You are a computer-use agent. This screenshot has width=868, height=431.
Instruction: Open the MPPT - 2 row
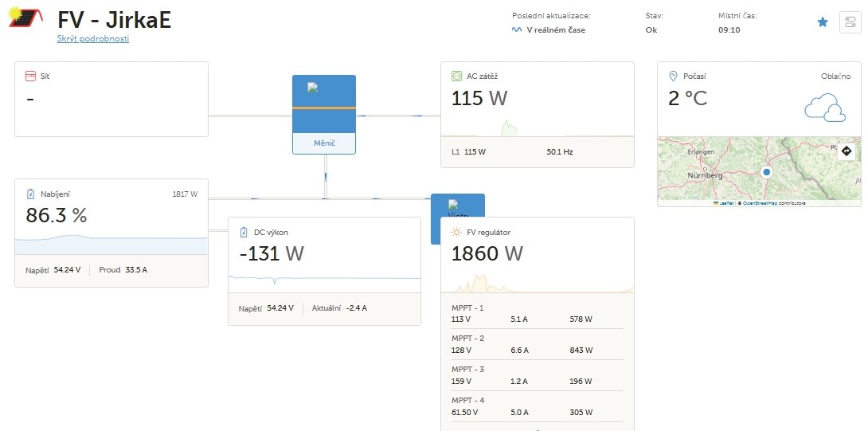(538, 345)
